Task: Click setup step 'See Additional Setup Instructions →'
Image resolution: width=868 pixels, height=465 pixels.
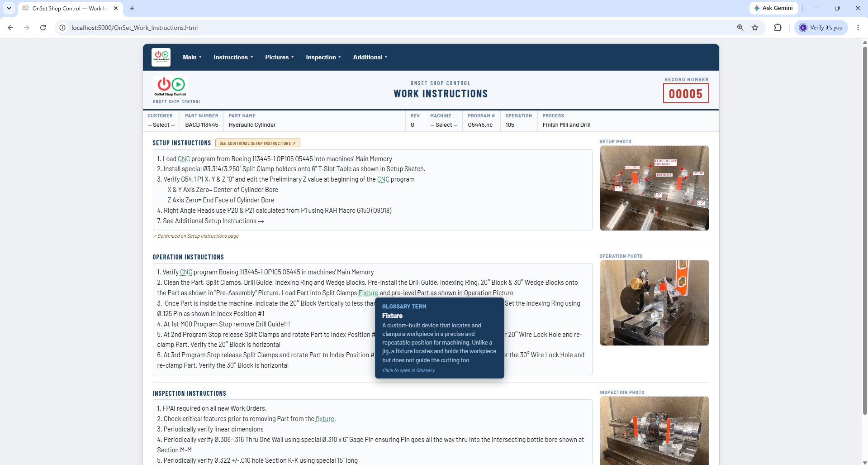Action: point(210,221)
